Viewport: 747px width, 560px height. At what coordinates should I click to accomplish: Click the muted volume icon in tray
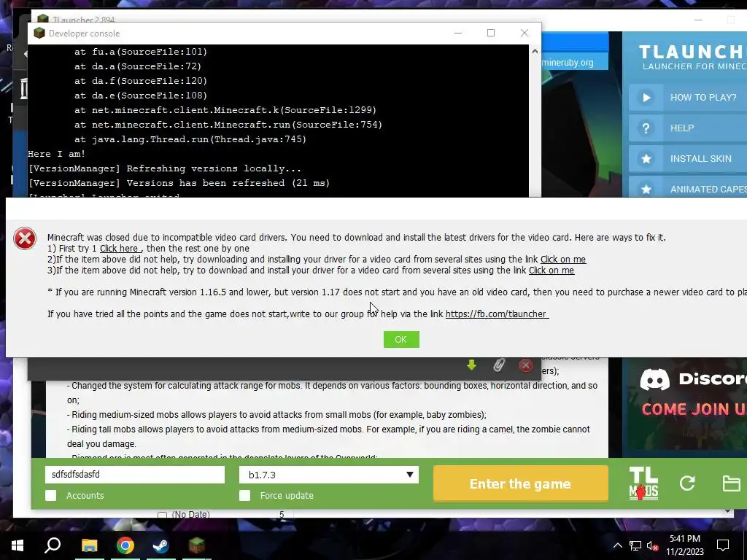[653, 545]
